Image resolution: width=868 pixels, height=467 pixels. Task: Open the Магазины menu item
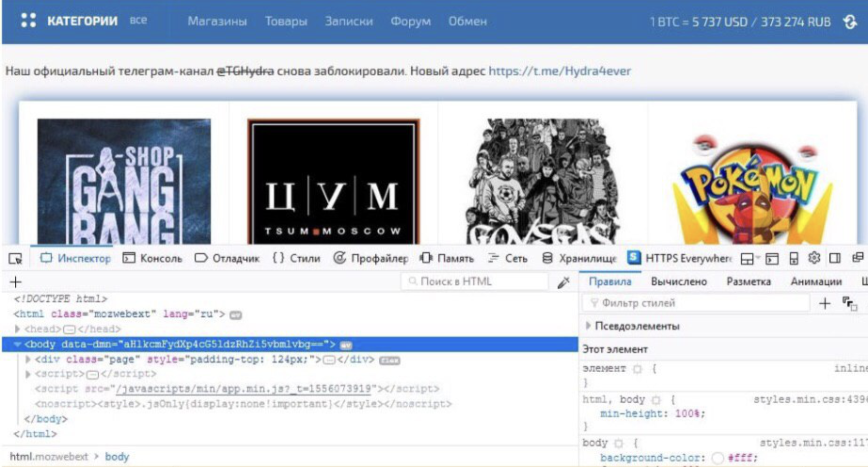[217, 21]
